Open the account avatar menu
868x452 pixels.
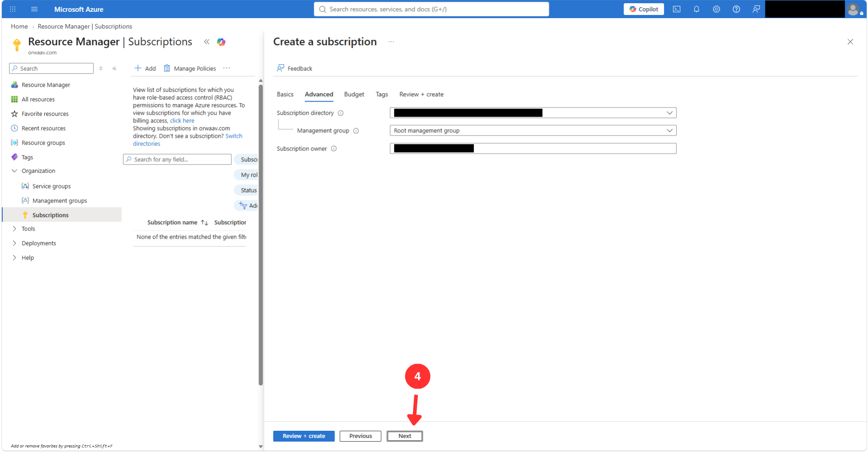[x=853, y=9]
